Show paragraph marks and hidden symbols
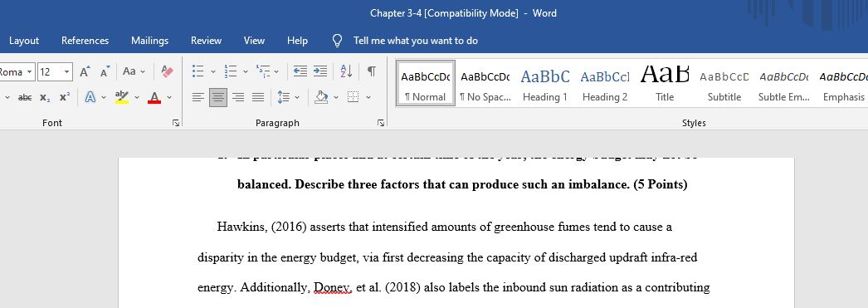This screenshot has width=868, height=308. pos(372,71)
